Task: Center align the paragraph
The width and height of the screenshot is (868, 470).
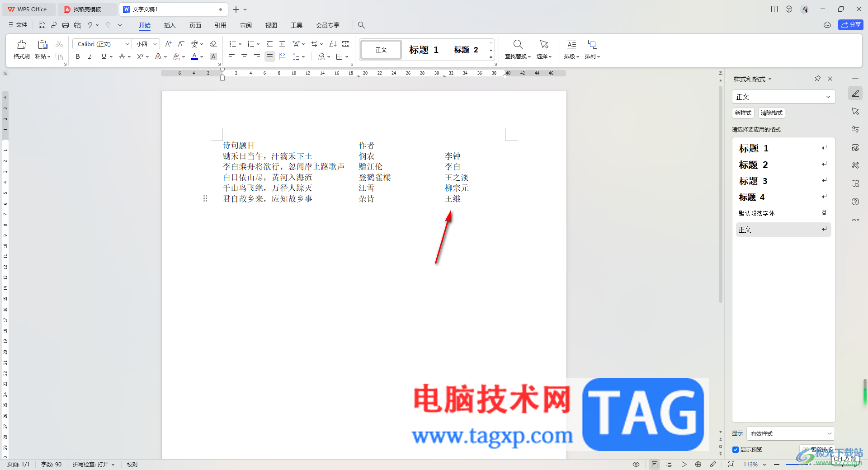Action: pyautogui.click(x=245, y=56)
